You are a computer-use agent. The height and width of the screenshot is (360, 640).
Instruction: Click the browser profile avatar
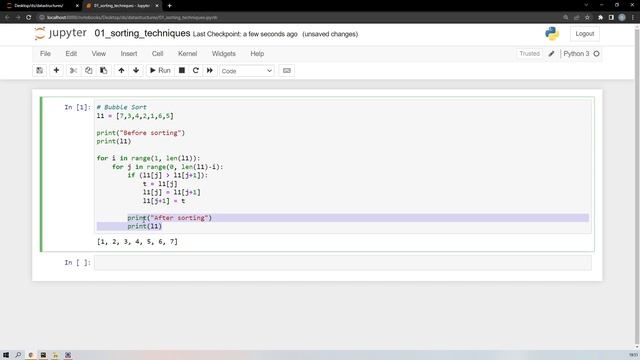click(622, 18)
